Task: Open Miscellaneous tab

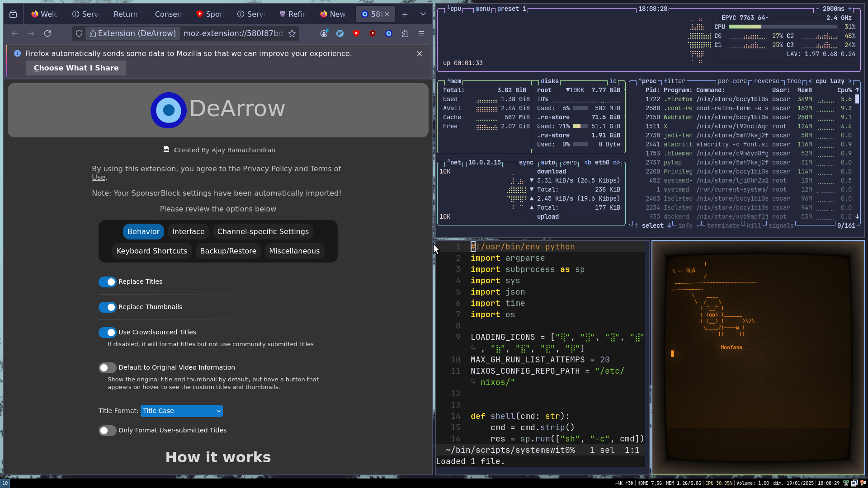Action: tap(294, 251)
